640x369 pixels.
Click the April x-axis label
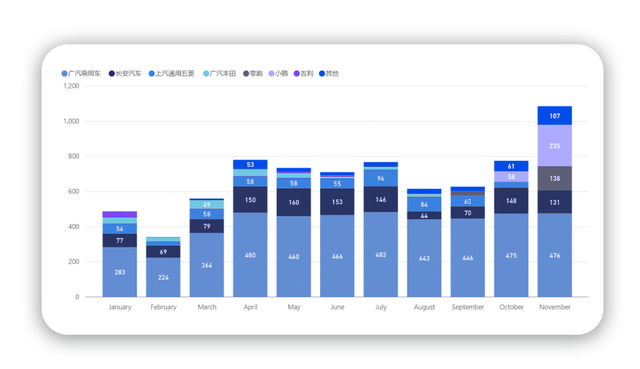coord(250,307)
